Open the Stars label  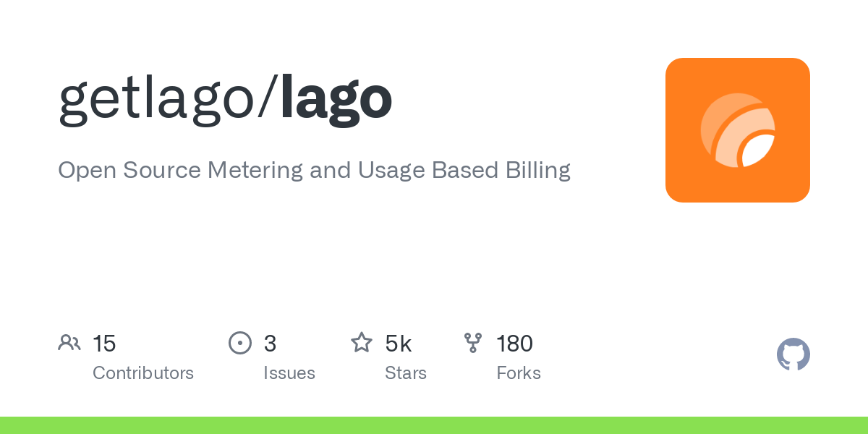tap(406, 373)
